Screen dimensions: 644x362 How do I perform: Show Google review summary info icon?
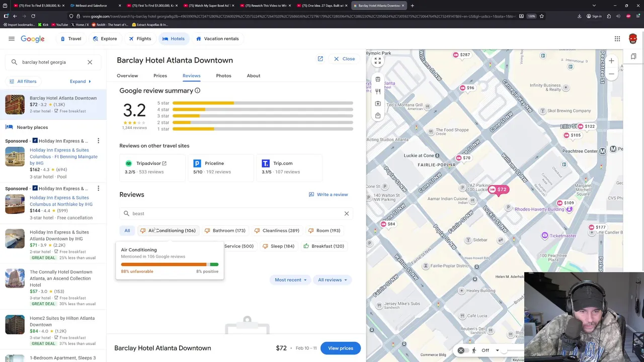click(197, 90)
